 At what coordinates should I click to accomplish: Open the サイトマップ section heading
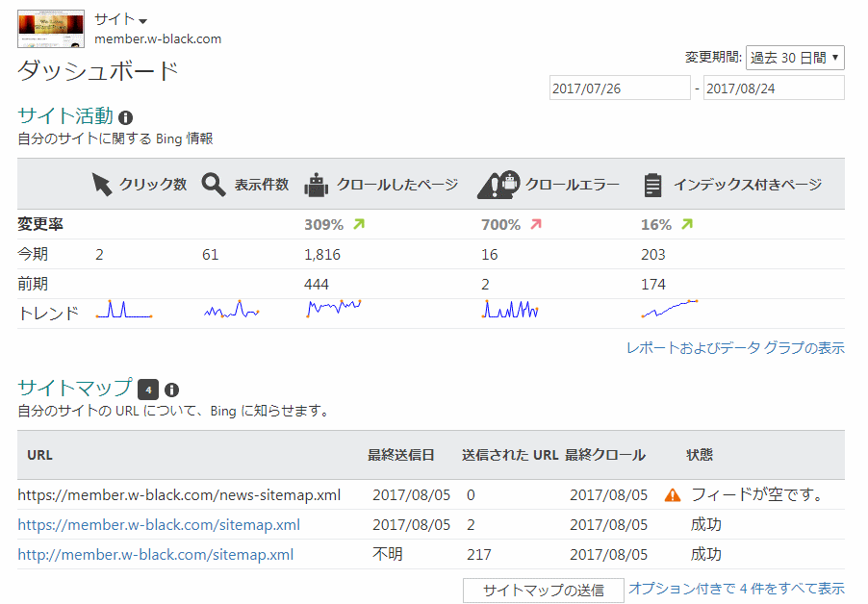pos(75,388)
